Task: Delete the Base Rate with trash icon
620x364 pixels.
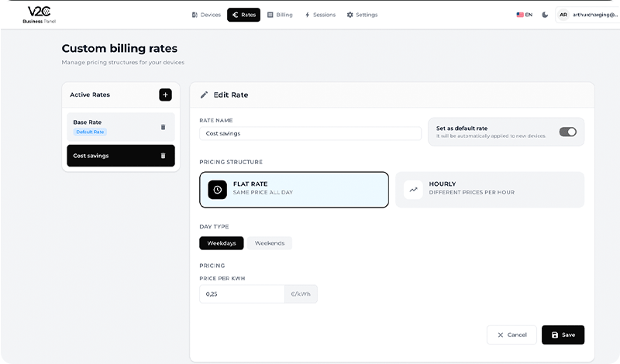Action: pos(163,127)
